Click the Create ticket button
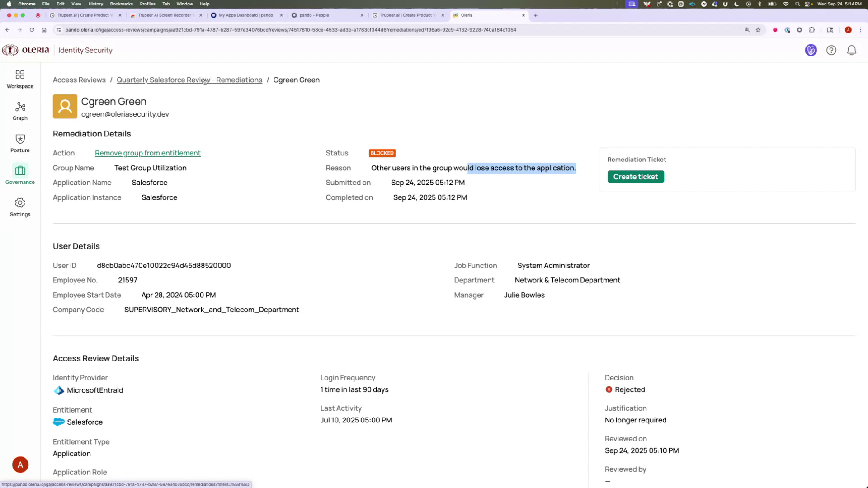868x488 pixels. (x=635, y=176)
